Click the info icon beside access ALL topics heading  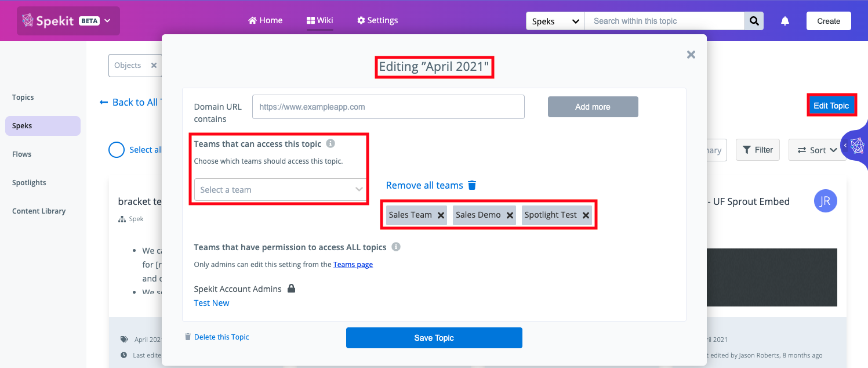pyautogui.click(x=396, y=247)
